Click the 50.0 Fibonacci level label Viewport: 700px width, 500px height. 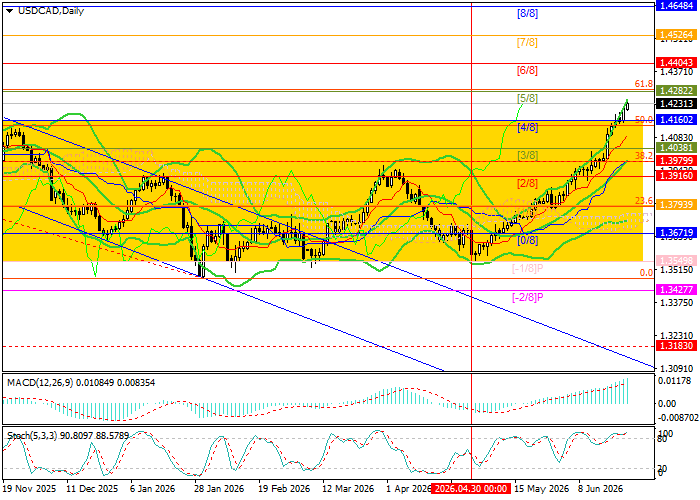[644, 120]
